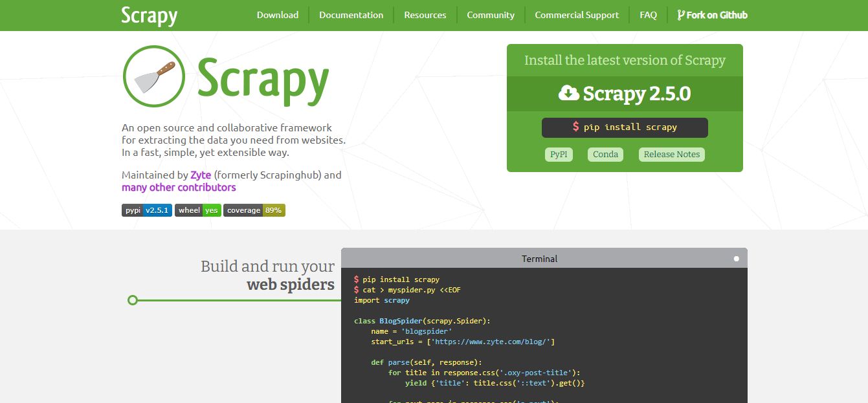
Task: Open many other contributors link
Action: (x=179, y=188)
